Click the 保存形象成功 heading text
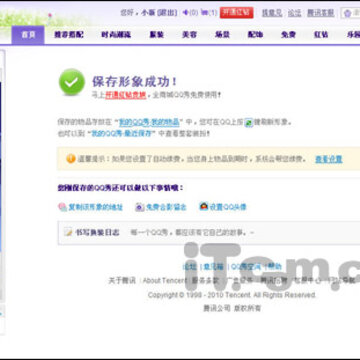This screenshot has width=360, height=360. 135,82
